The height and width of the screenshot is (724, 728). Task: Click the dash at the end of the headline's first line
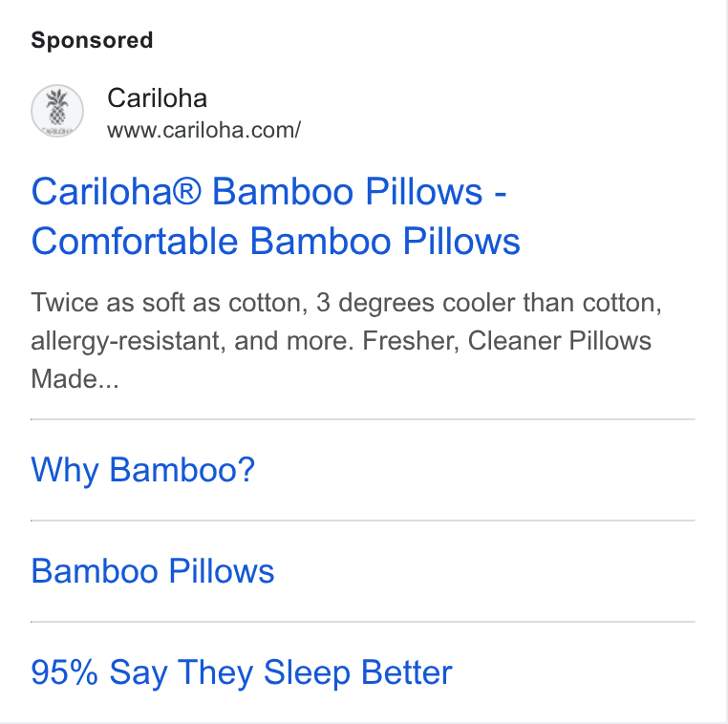[500, 194]
